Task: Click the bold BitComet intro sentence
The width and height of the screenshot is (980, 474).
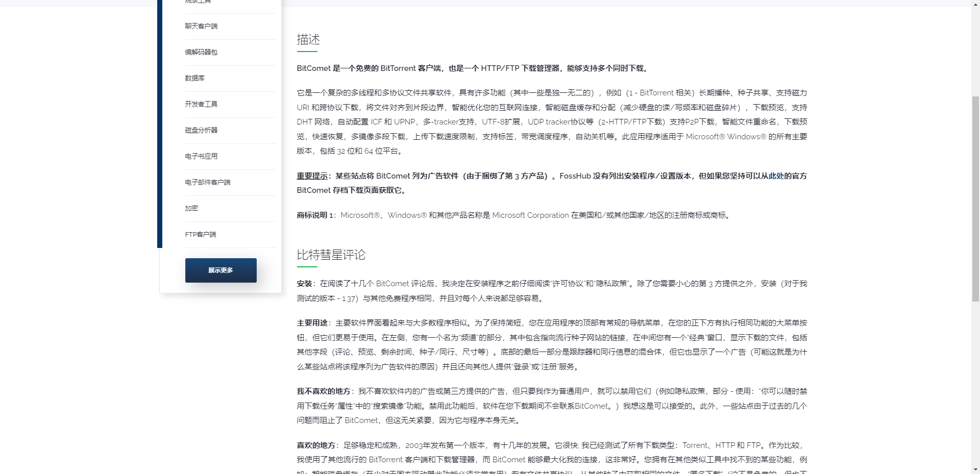Action: pyautogui.click(x=474, y=68)
